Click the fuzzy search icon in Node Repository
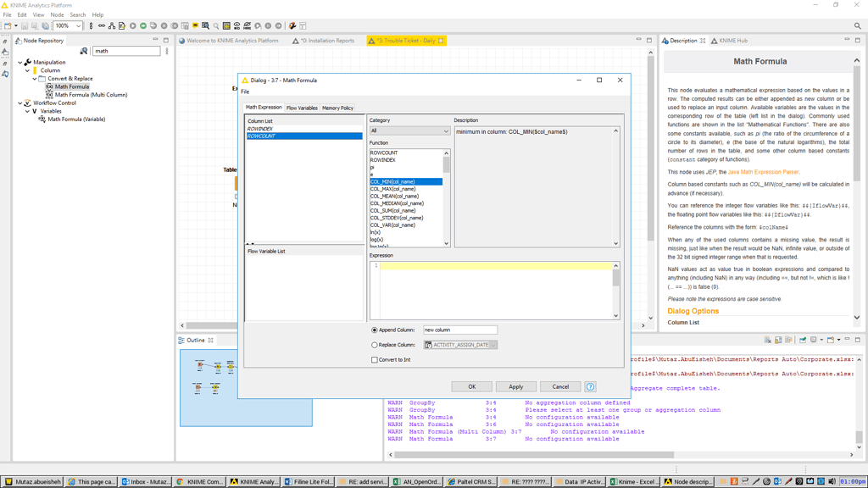 click(84, 51)
